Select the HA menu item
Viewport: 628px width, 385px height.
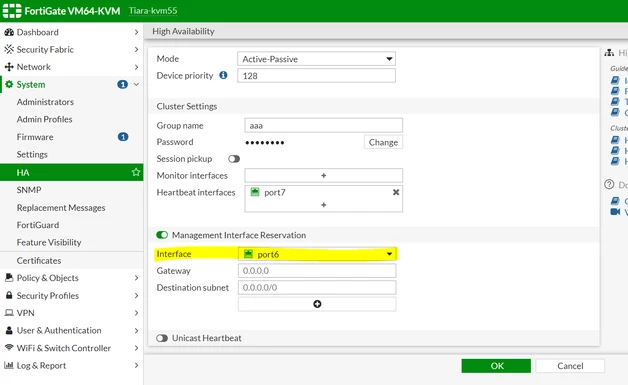(71, 172)
